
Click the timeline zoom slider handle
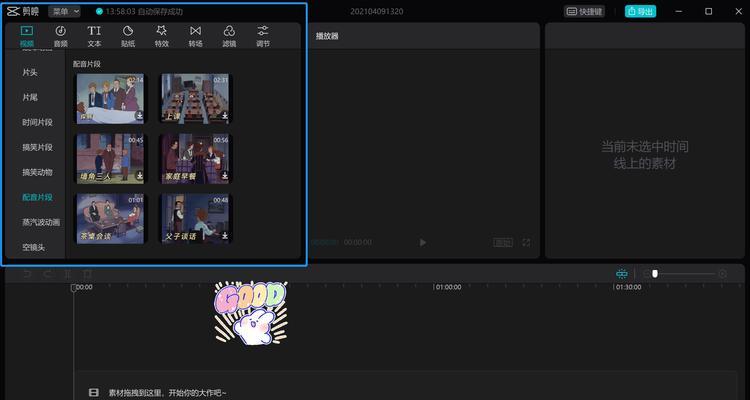[x=655, y=273]
